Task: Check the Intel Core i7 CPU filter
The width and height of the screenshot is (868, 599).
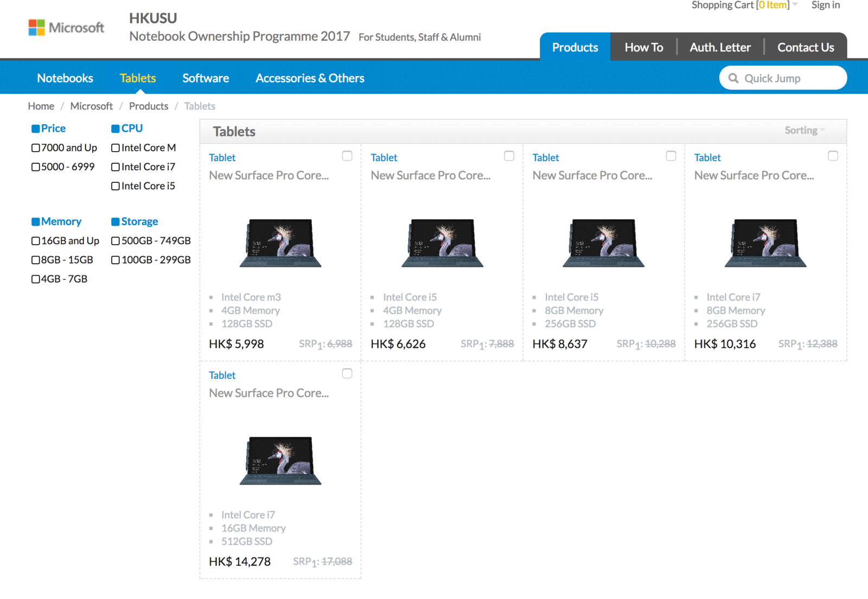Action: pos(116,167)
